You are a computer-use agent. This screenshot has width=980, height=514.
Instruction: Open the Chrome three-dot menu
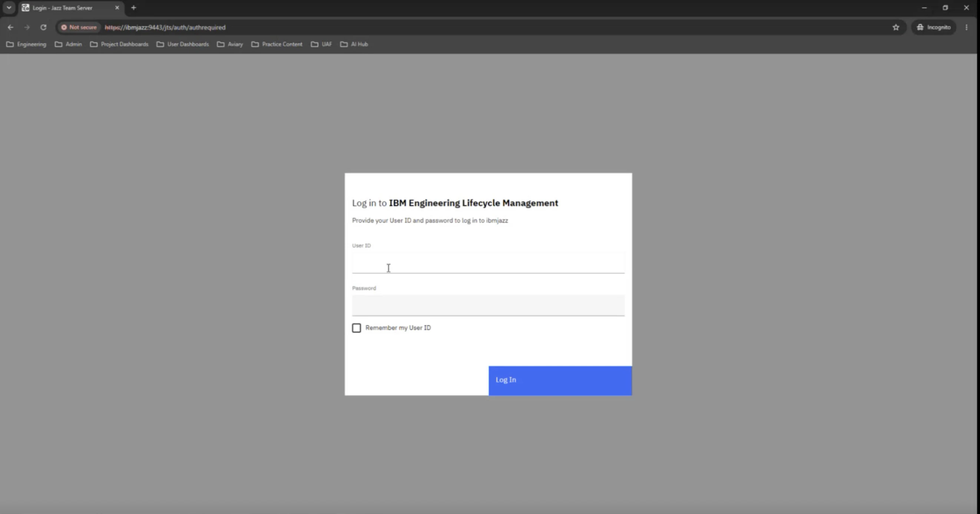[x=967, y=27]
